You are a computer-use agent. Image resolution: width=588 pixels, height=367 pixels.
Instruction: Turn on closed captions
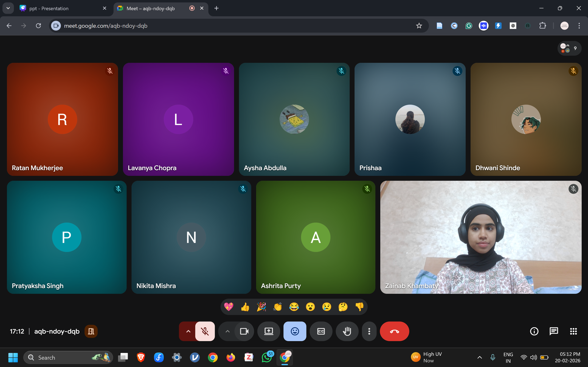click(x=321, y=331)
